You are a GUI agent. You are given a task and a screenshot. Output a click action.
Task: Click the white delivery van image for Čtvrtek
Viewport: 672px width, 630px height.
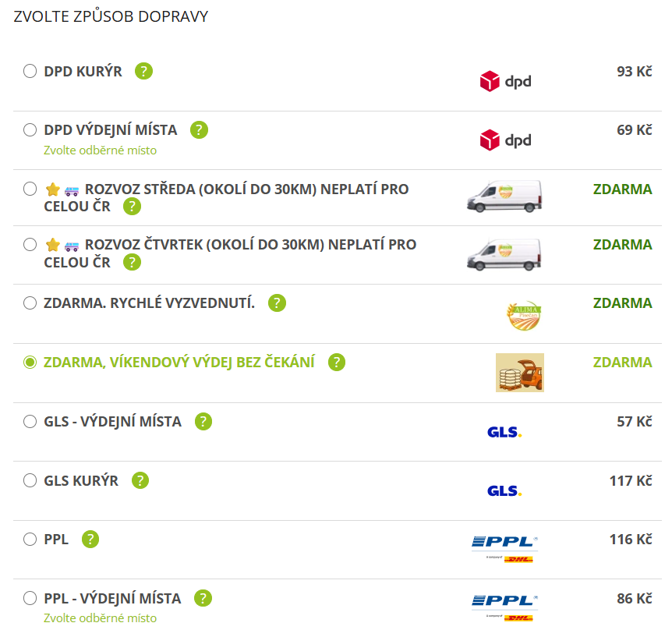coord(504,253)
